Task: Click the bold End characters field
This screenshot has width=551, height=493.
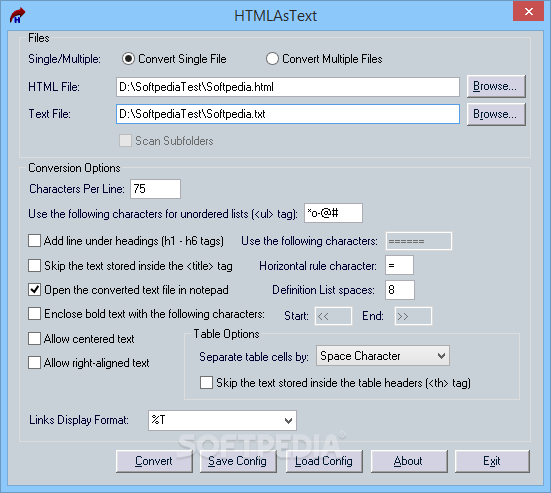Action: click(x=413, y=316)
